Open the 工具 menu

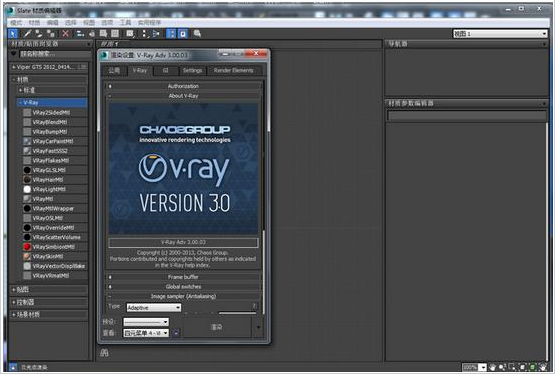[125, 23]
